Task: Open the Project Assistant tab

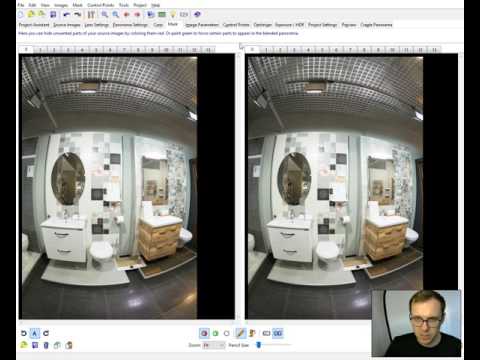Action: (34, 25)
